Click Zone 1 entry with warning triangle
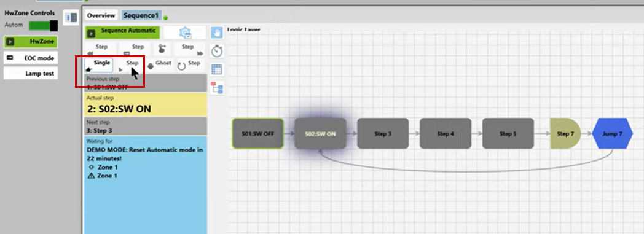 [x=103, y=176]
